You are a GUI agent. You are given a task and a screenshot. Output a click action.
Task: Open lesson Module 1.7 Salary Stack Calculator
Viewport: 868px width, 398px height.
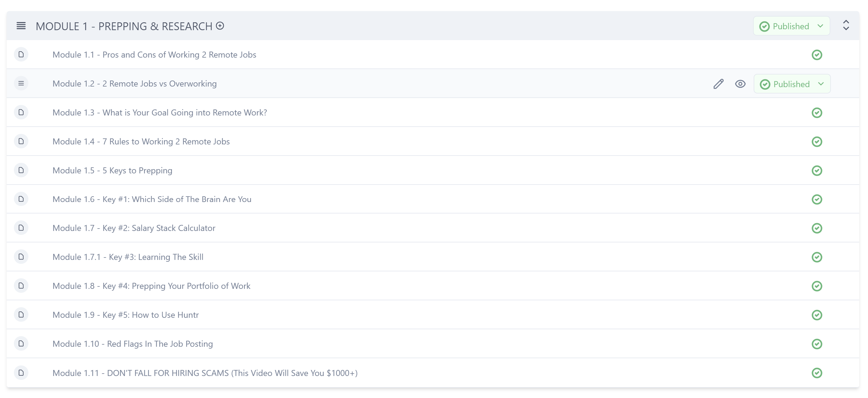[134, 228]
